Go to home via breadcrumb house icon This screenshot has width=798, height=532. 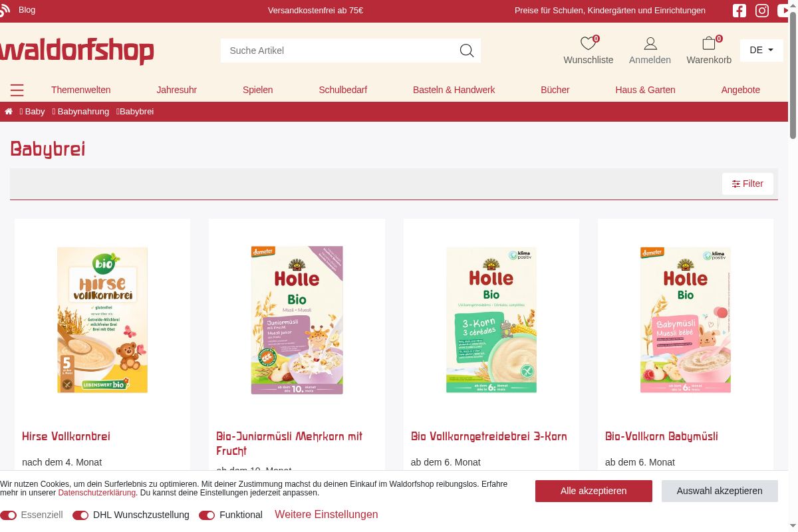pos(9,111)
